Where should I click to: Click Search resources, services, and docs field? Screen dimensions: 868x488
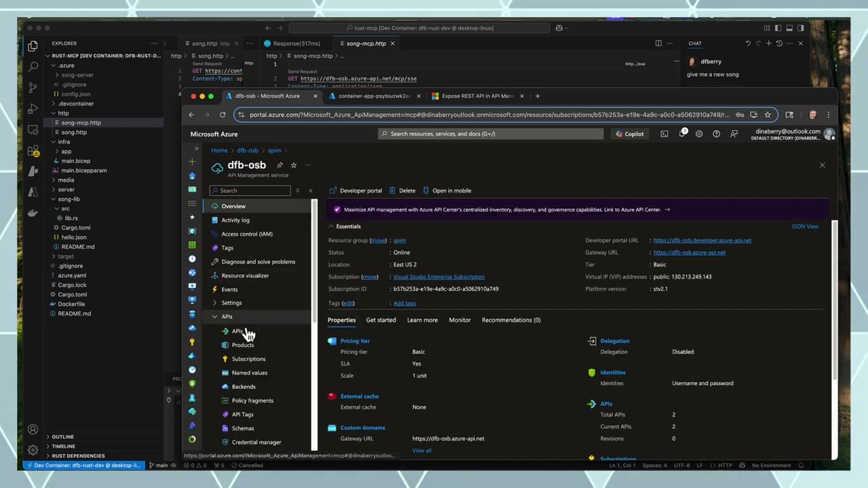click(x=490, y=134)
